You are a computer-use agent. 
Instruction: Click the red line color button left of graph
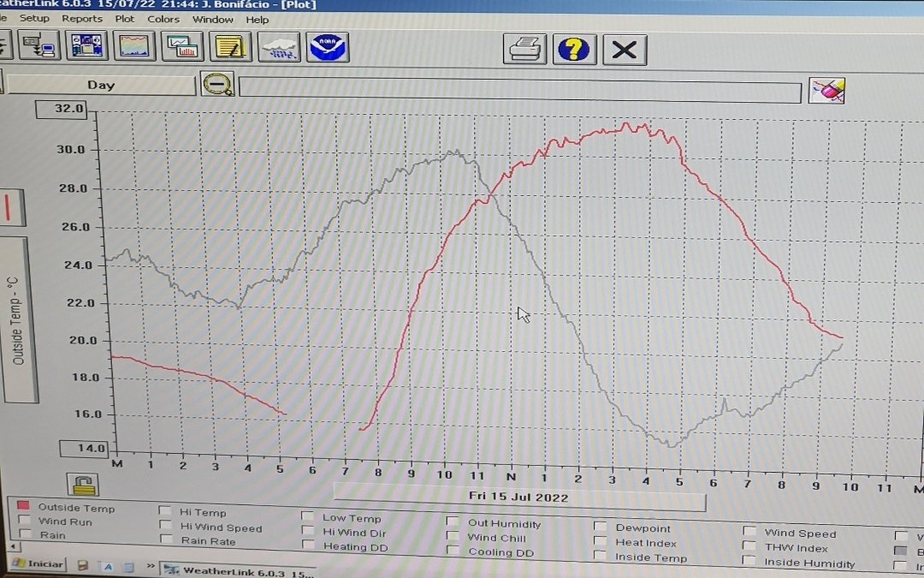(x=10, y=208)
